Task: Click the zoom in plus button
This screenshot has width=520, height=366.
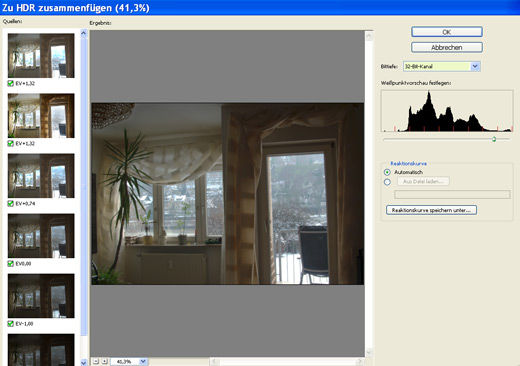Action: tap(105, 361)
